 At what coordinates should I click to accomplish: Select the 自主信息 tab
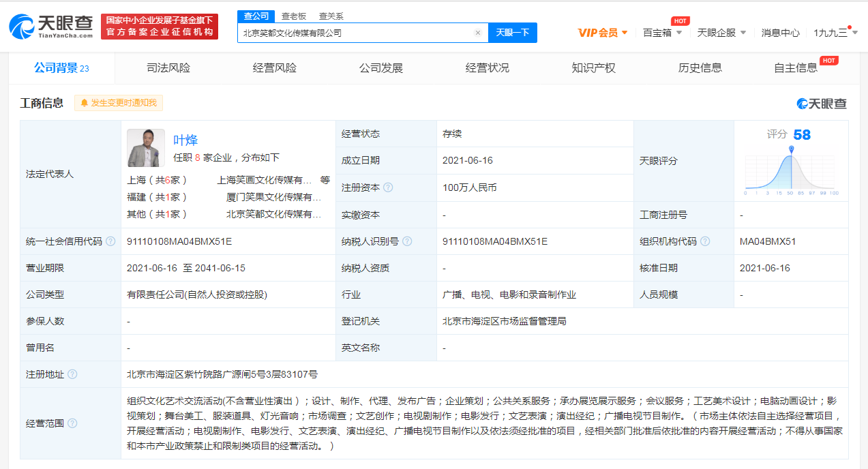coord(796,67)
